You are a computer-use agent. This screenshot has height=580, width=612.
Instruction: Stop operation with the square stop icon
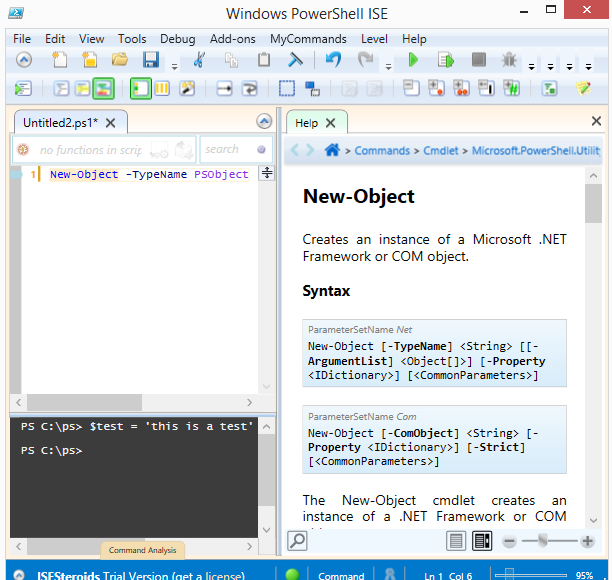point(479,60)
